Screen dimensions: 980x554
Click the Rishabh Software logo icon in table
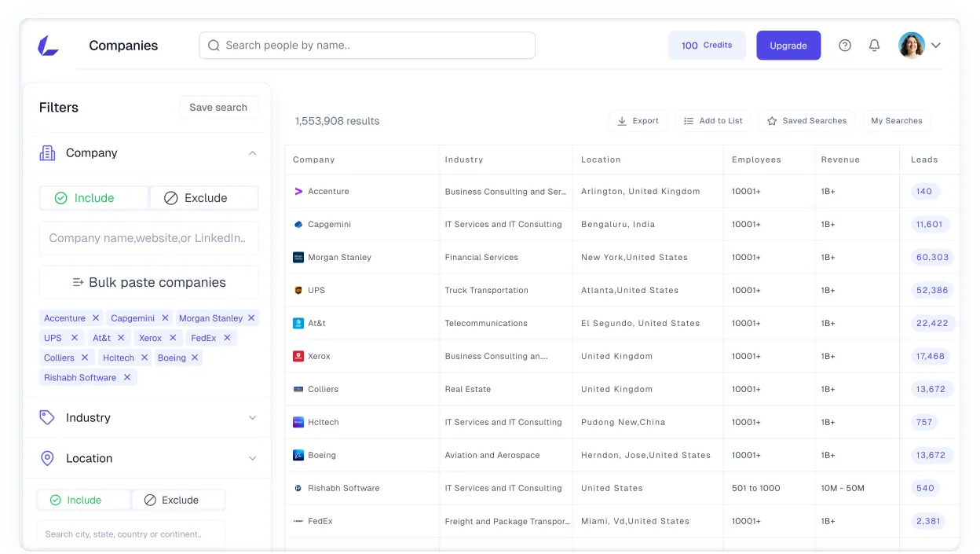[298, 488]
